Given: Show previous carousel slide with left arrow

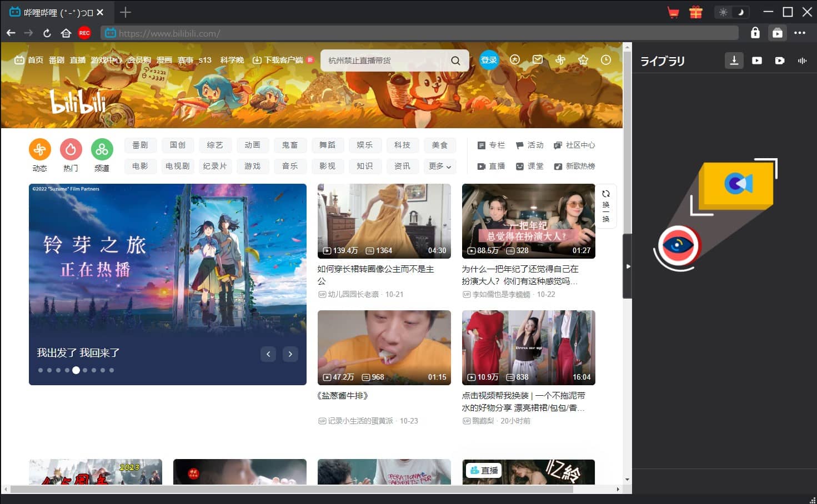Looking at the screenshot, I should 268,354.
